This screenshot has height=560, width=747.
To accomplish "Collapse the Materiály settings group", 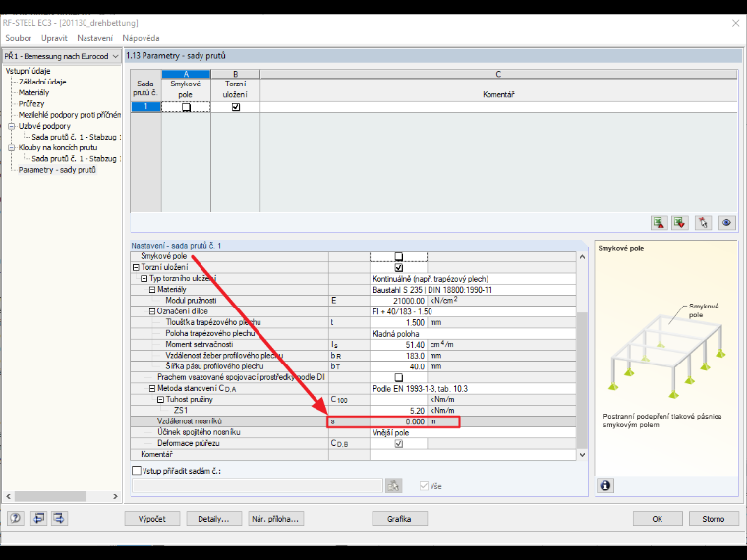I will (x=152, y=290).
